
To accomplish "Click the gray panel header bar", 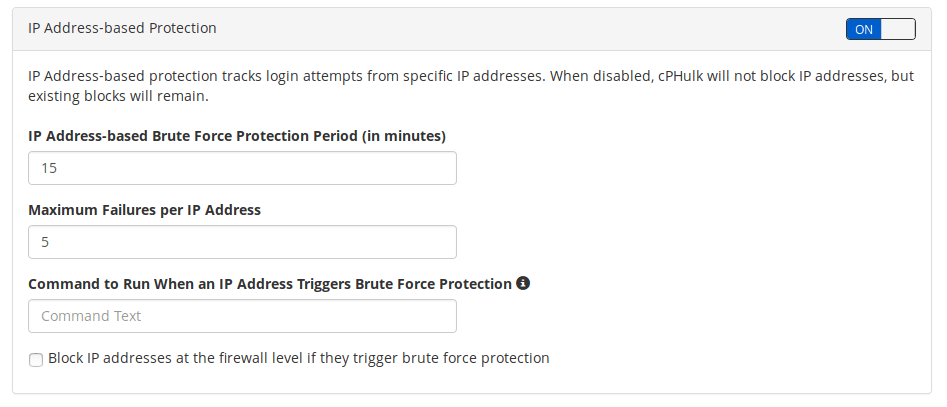I will (x=471, y=29).
